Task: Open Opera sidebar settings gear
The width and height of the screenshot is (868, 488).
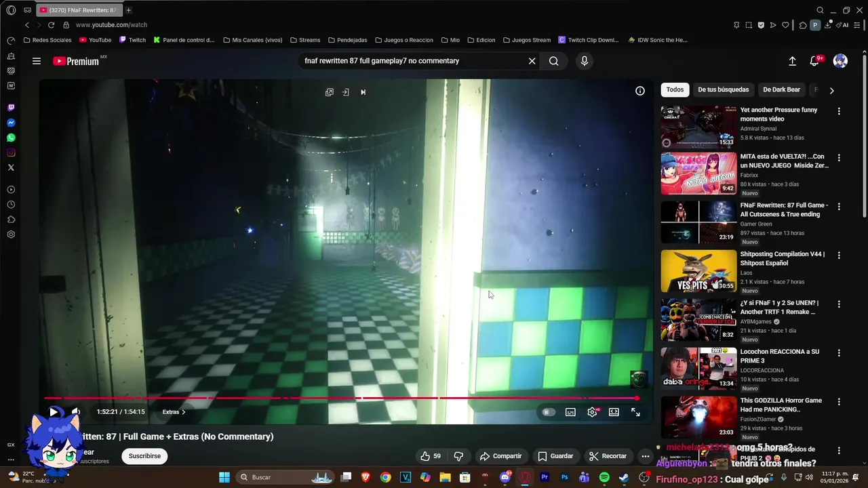Action: tap(11, 235)
